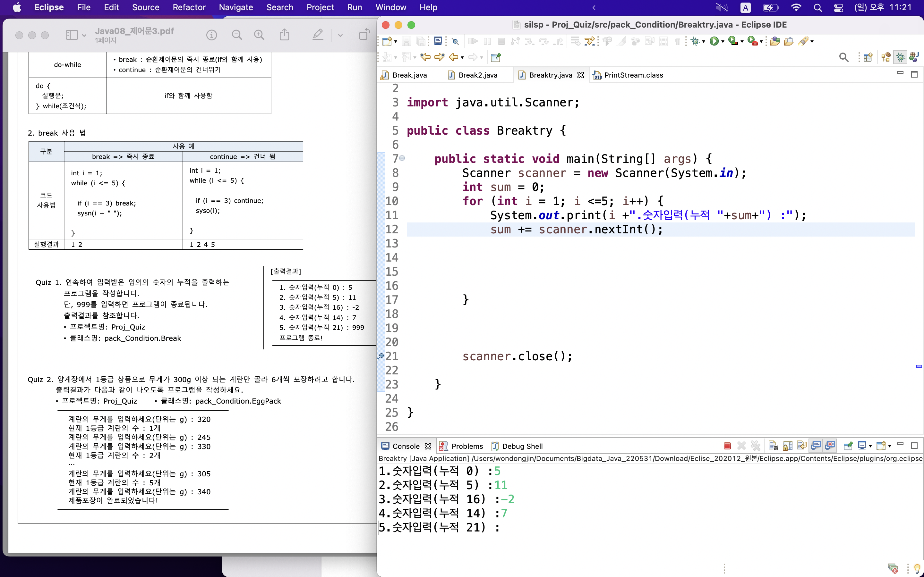Open the Debug Shell view
Screen dimensions: 924x577
coord(522,446)
